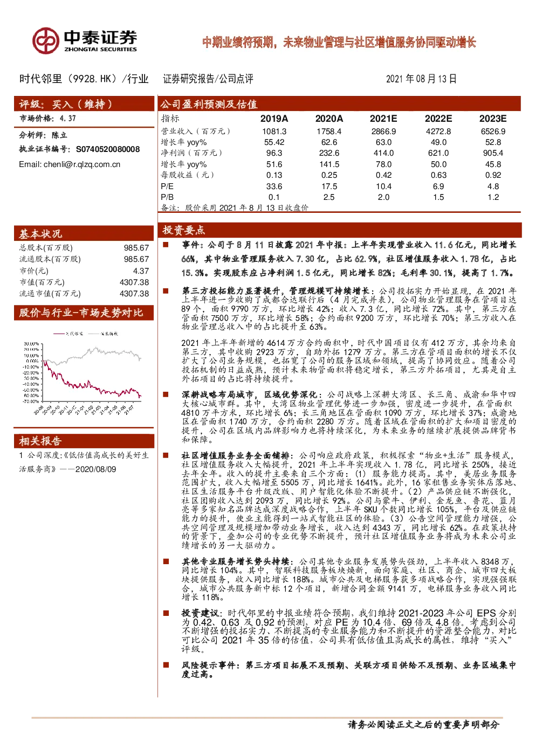Click the 社区增值服务业务全面铺排 heading
The image size is (535, 756).
coord(236,456)
